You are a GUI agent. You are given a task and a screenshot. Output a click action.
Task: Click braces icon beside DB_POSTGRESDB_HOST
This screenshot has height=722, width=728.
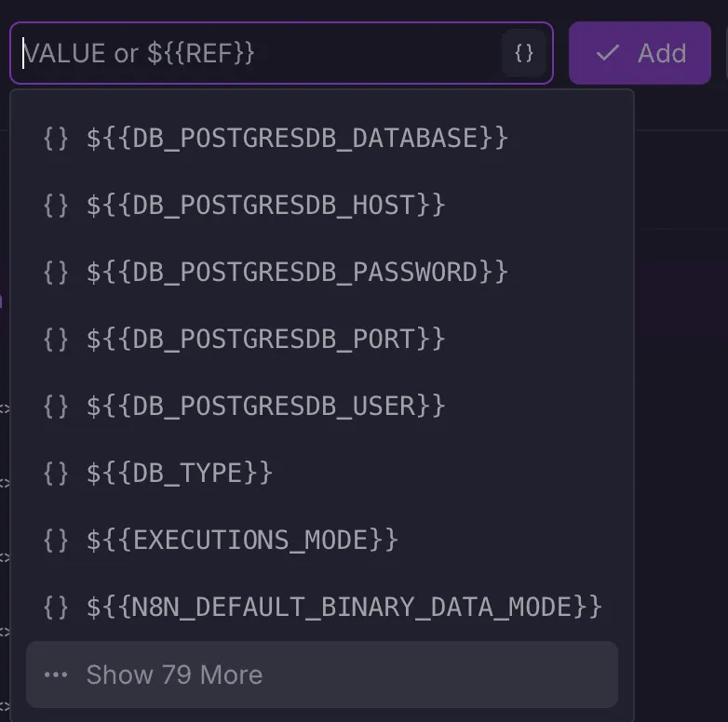[56, 205]
